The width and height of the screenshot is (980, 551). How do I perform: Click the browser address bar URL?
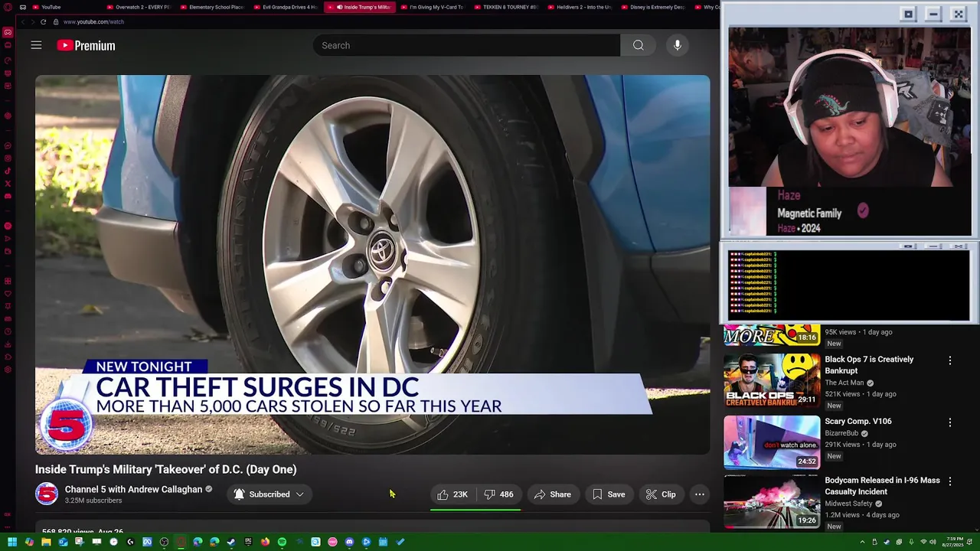(93, 21)
